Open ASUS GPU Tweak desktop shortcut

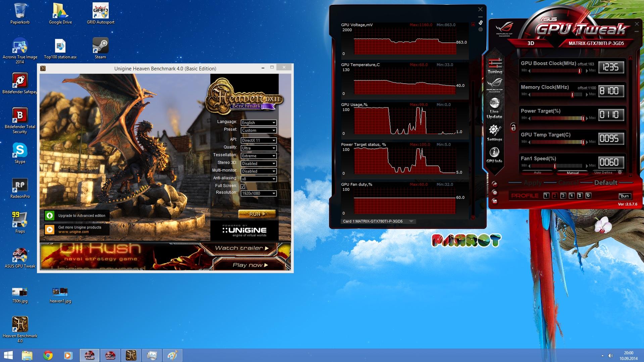[20, 258]
